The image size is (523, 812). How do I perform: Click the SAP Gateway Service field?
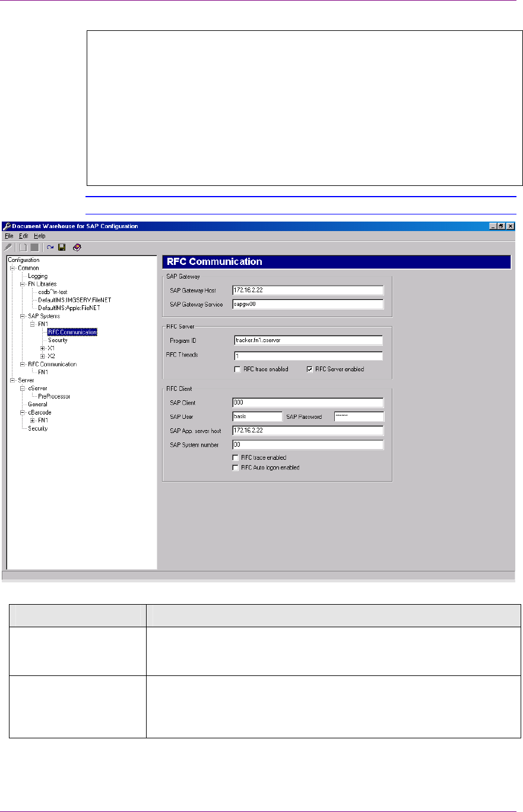[308, 305]
